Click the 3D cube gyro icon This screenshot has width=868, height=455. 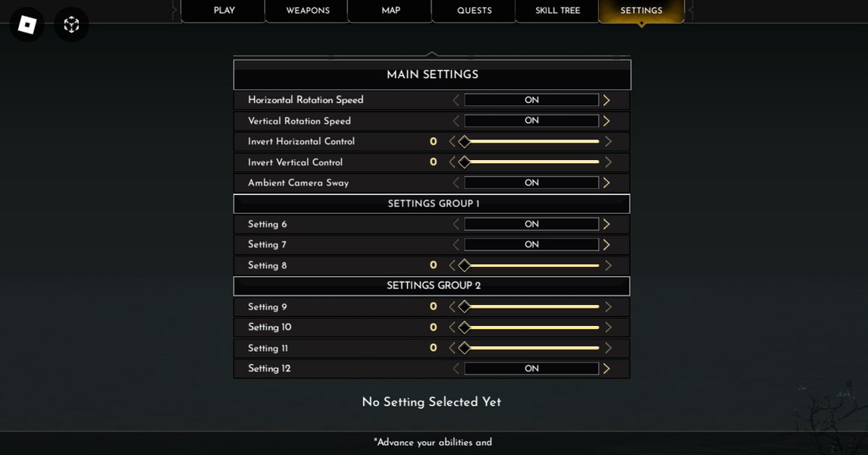pos(71,24)
